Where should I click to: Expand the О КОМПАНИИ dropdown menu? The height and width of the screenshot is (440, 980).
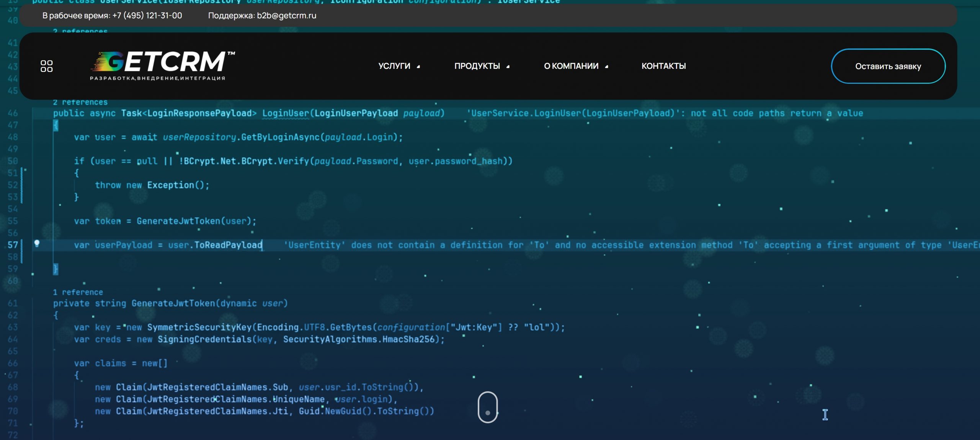(x=576, y=66)
